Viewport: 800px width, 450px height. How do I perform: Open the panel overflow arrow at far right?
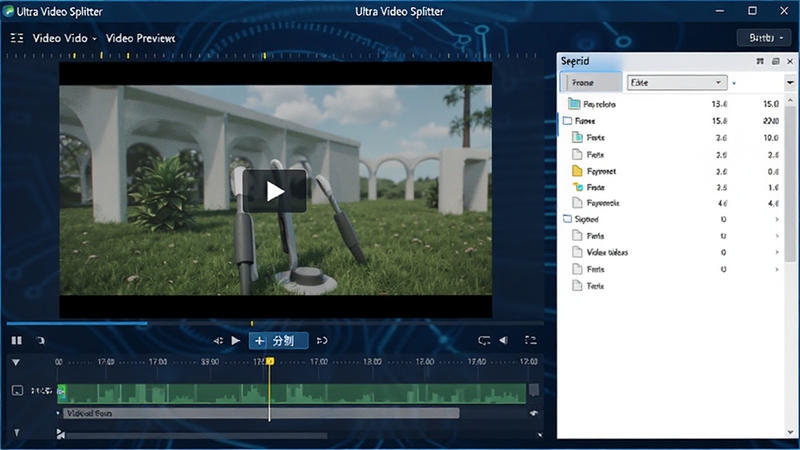click(790, 83)
